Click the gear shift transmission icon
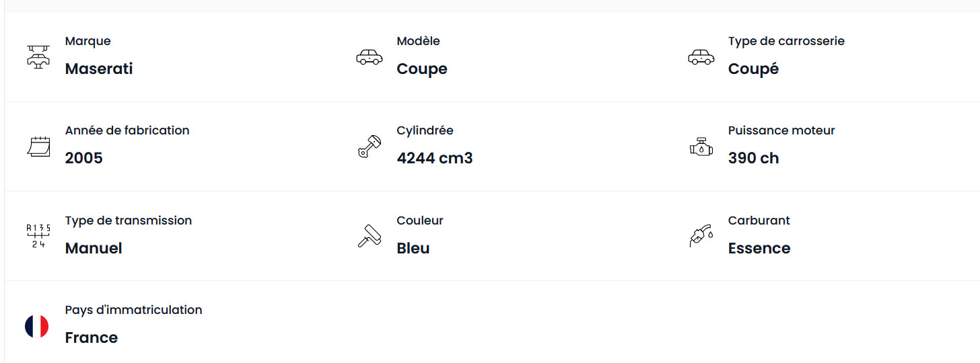 (38, 237)
